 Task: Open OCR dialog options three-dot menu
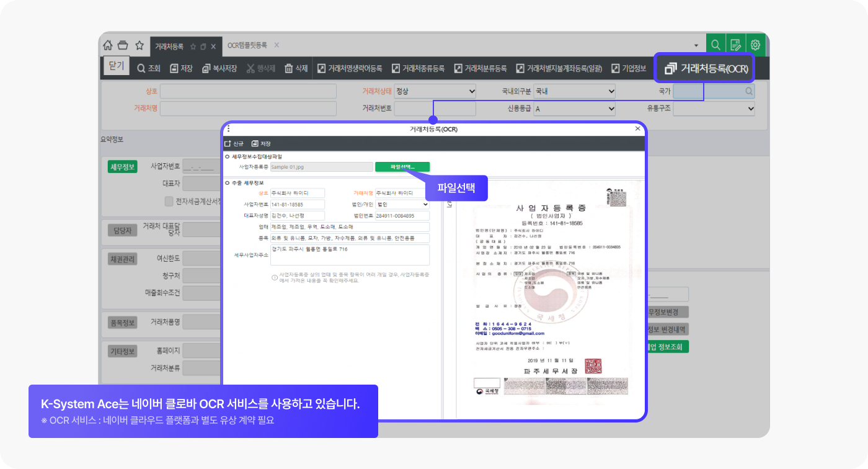click(228, 128)
